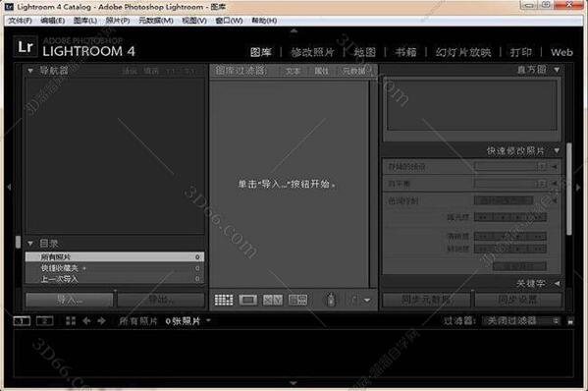
Task: Select 所有照片 in catalog
Action: [115, 257]
